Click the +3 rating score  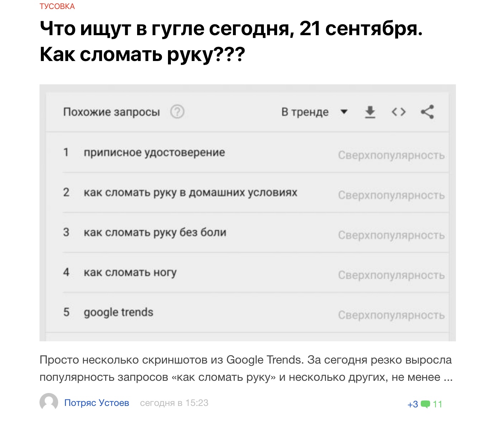(413, 404)
